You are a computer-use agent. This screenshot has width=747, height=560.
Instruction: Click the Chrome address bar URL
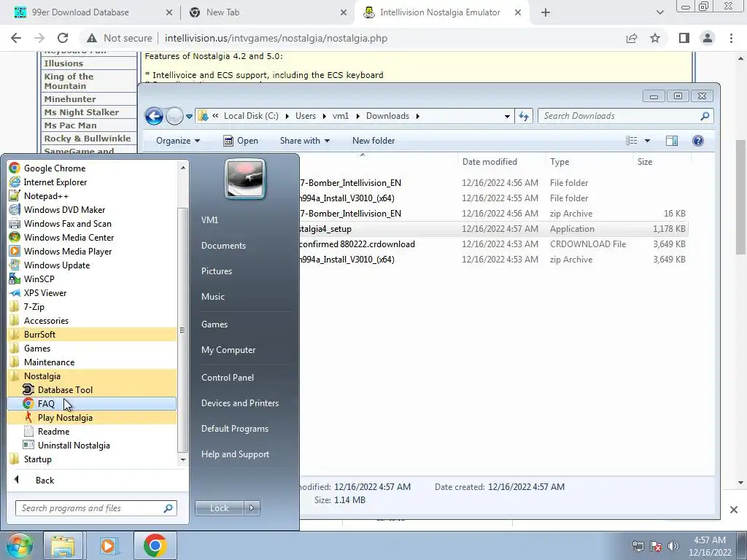(276, 38)
